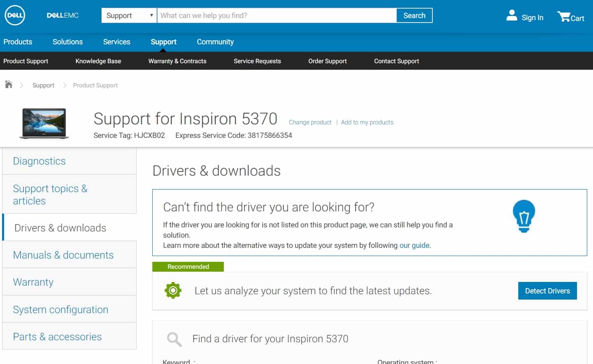The width and height of the screenshot is (593, 364).
Task: Click the Dell logo icon
Action: (x=15, y=16)
